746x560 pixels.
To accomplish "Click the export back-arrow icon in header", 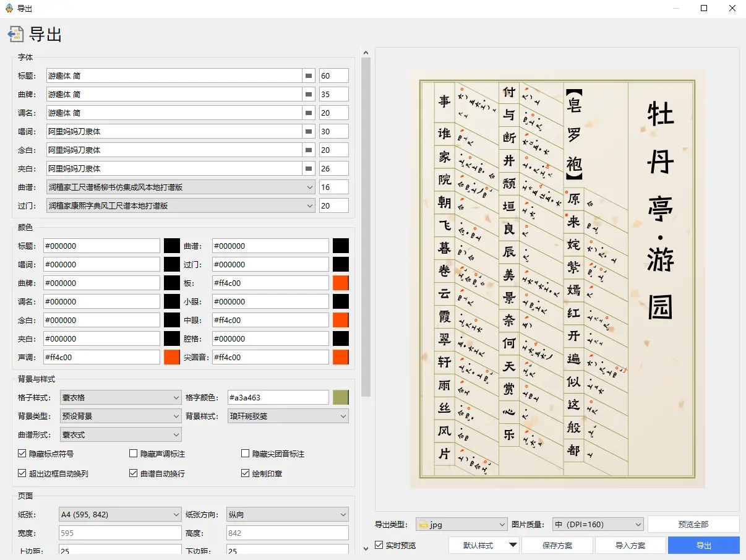I will pyautogui.click(x=15, y=34).
